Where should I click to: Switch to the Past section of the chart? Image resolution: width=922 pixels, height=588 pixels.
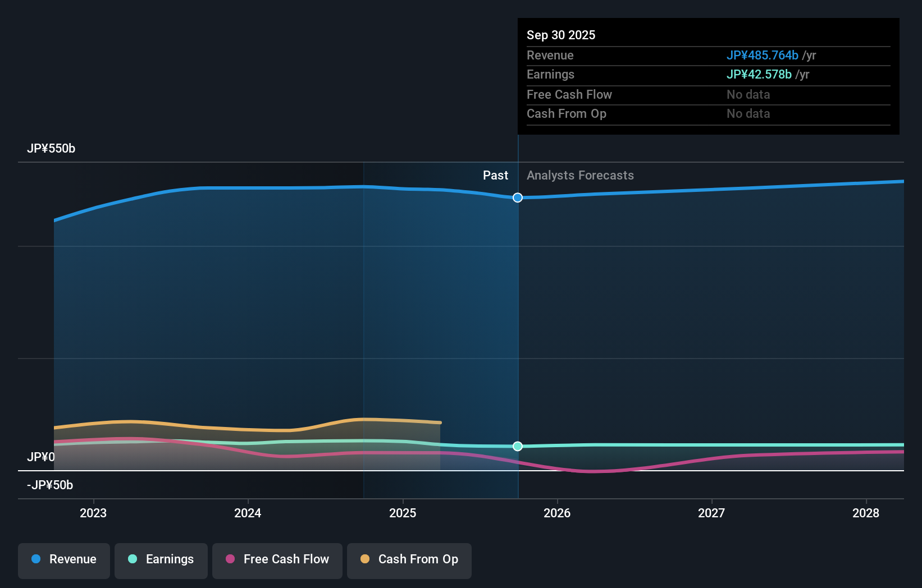pos(495,175)
